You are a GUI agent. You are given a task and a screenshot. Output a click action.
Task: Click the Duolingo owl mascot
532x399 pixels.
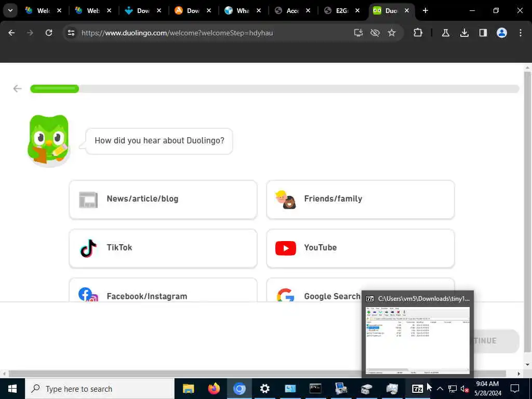(x=48, y=140)
